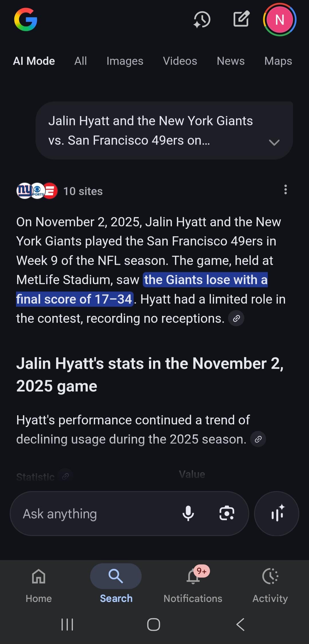The width and height of the screenshot is (309, 644).
Task: Switch to the Maps tab
Action: tap(278, 61)
